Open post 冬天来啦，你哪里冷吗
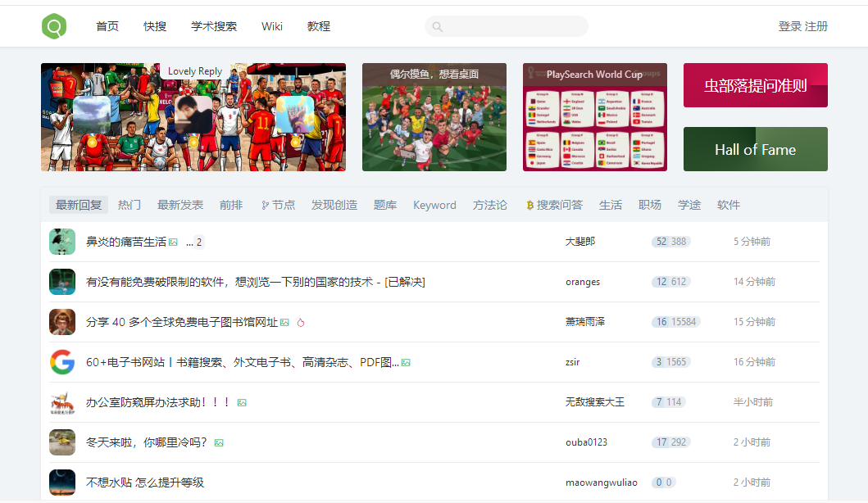868x503 pixels. [x=147, y=442]
